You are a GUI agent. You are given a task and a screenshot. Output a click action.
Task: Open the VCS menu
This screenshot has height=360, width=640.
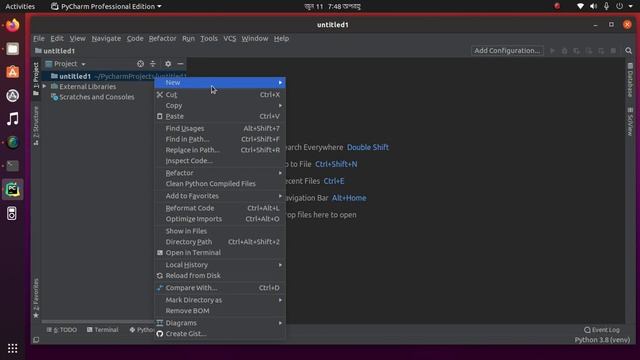(229, 38)
